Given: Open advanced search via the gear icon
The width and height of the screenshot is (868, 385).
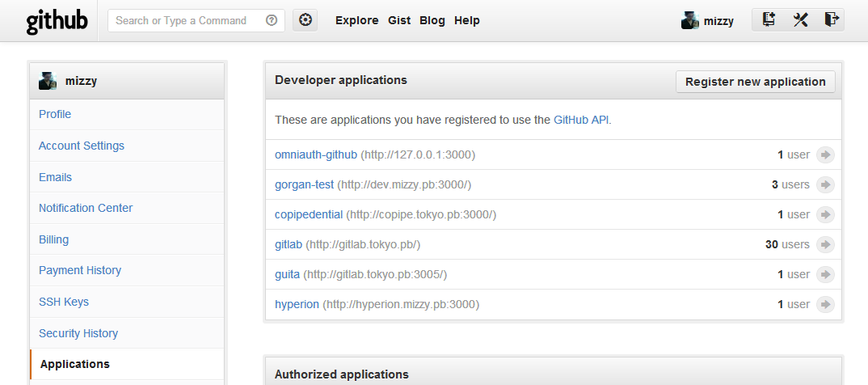Looking at the screenshot, I should point(305,21).
